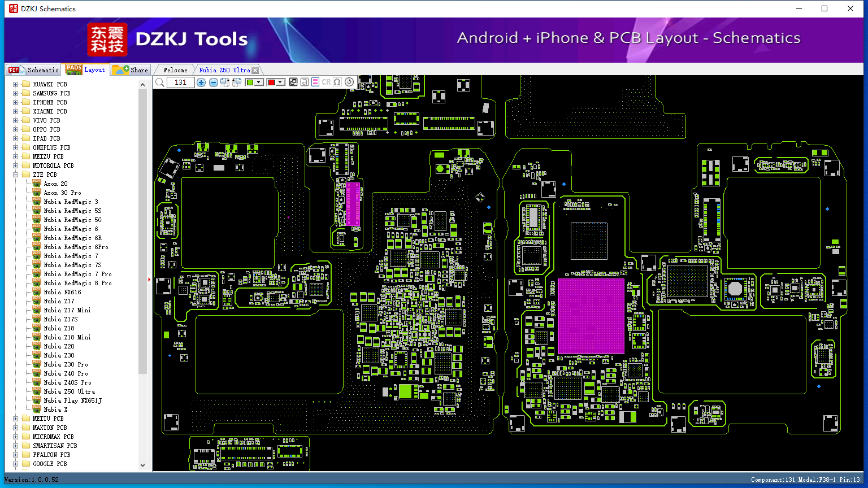The image size is (868, 488).
Task: Click the overlapping-squares layer icon
Action: coord(293,82)
